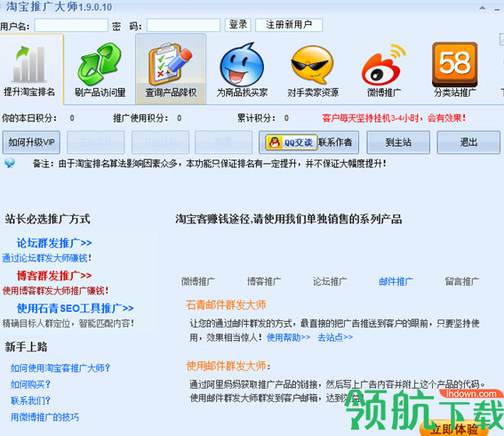
Task: Click the 为商品找买家 blue smiley icon
Action: click(242, 64)
